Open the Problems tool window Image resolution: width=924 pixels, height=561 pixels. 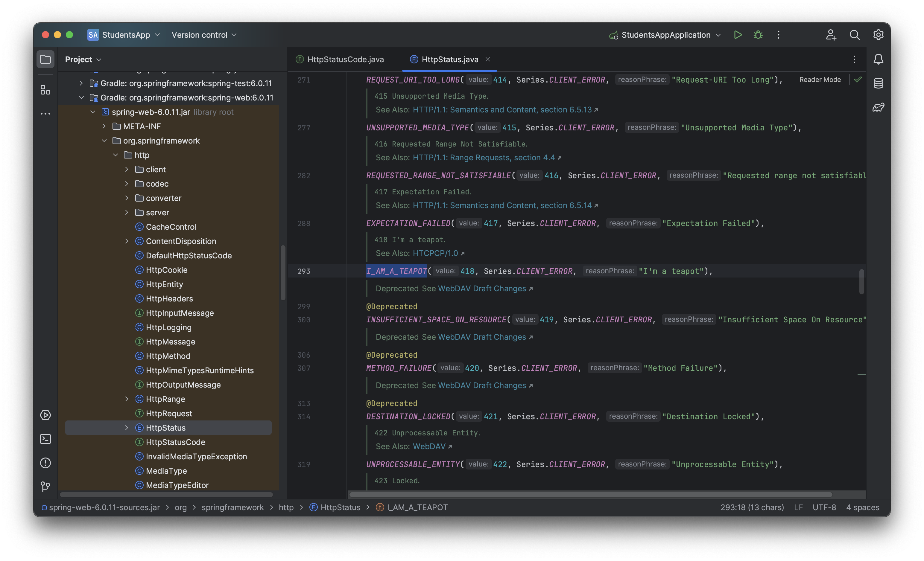[x=45, y=463]
